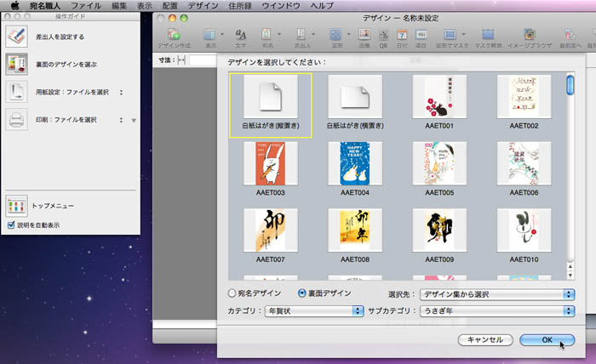Screen dimensions: 596x364
Task: Select the AAET004 Happy New Year thumbnail
Action: [355, 163]
